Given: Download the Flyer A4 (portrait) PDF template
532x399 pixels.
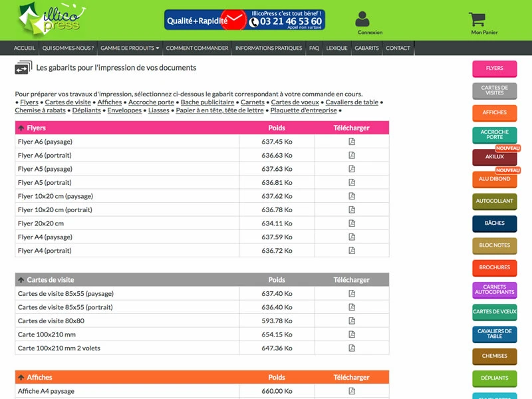Looking at the screenshot, I should coord(352,251).
